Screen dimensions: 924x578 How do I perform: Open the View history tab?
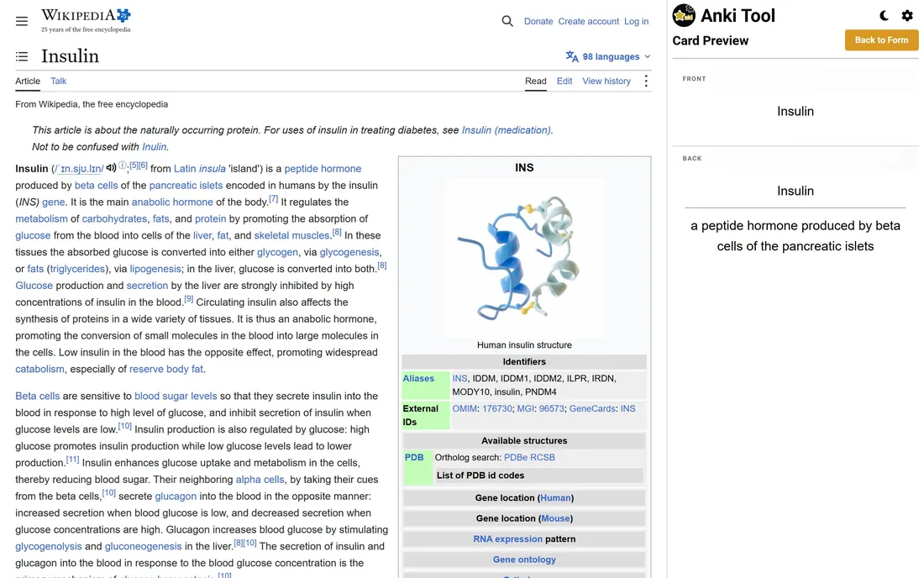606,81
